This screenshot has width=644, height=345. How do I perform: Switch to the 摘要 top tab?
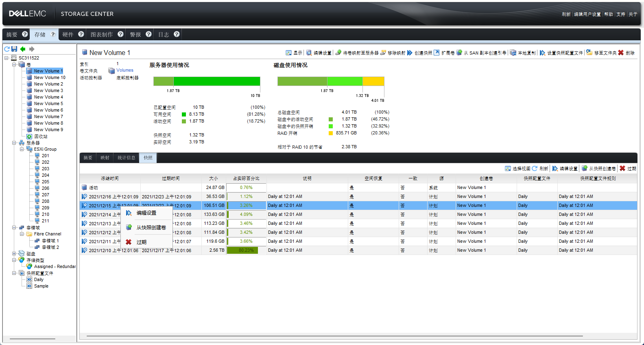(12, 35)
